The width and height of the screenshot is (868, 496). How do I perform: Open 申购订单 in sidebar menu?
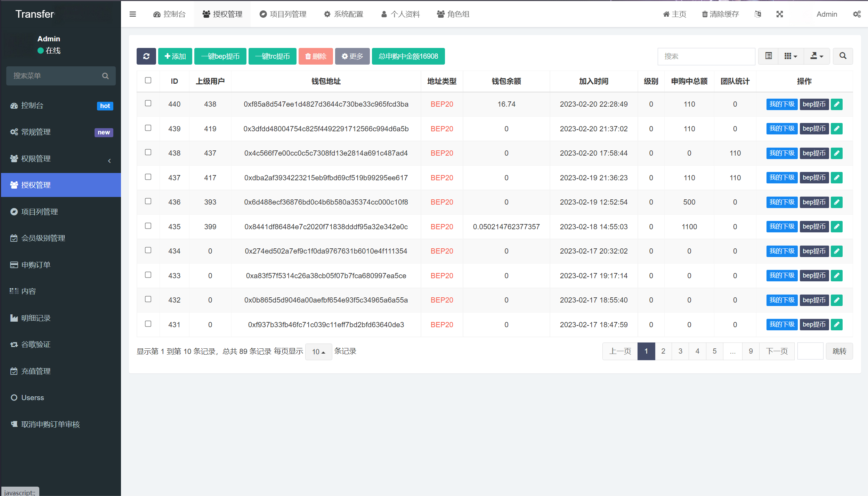pyautogui.click(x=36, y=265)
